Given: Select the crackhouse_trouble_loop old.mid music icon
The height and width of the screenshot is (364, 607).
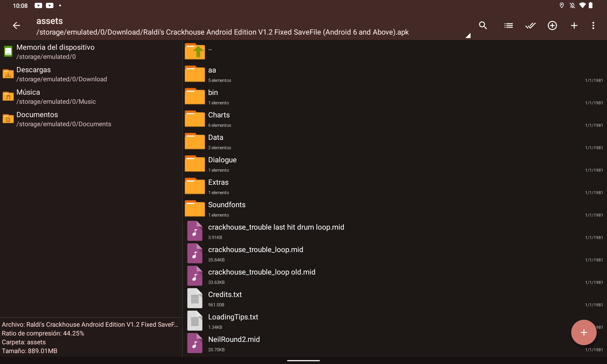Looking at the screenshot, I should click(195, 276).
